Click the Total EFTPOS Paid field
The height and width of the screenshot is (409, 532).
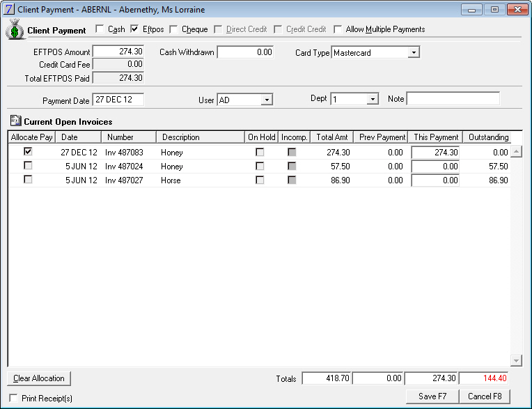(x=118, y=78)
